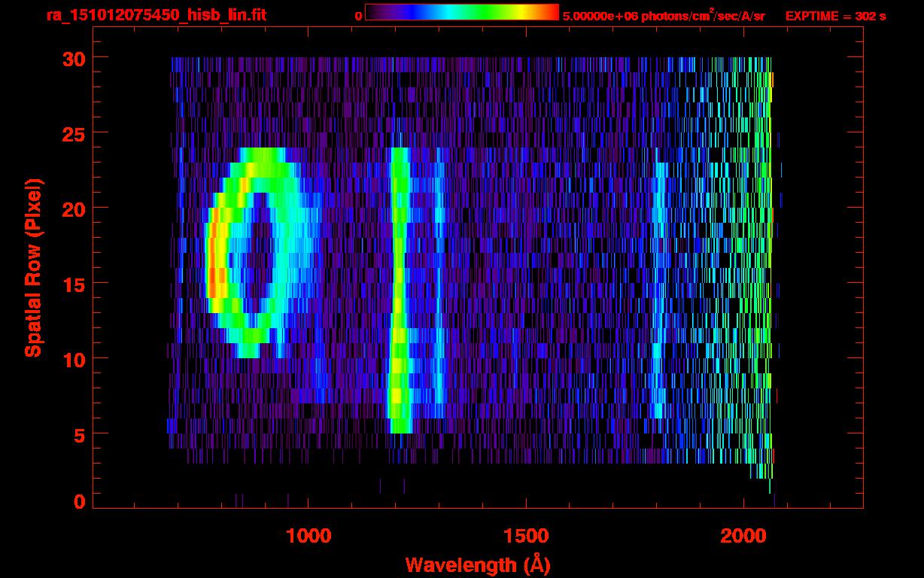Click the red end of the color bar
The image size is (924, 578).
click(x=549, y=13)
